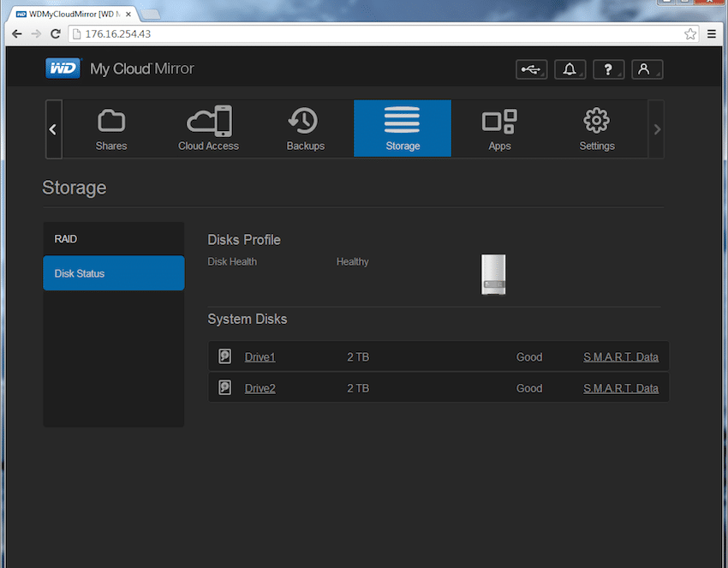Image resolution: width=728 pixels, height=568 pixels.
Task: Click the System Disks heading
Action: coord(247,319)
